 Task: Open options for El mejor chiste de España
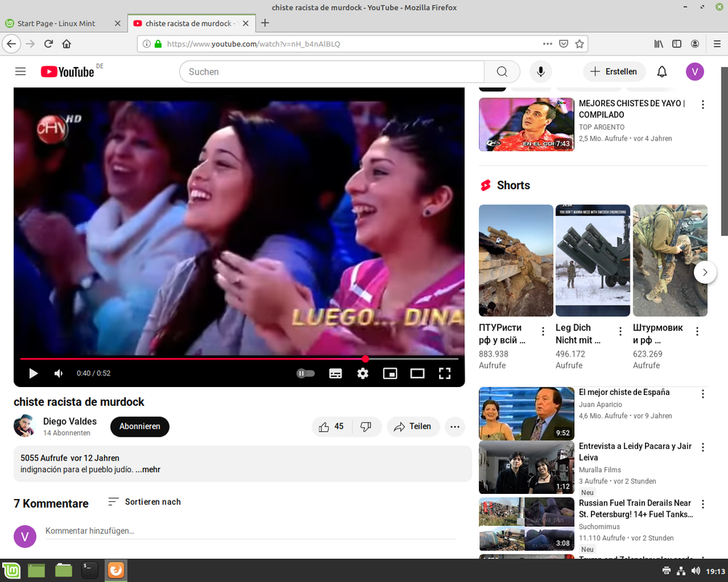click(x=703, y=394)
